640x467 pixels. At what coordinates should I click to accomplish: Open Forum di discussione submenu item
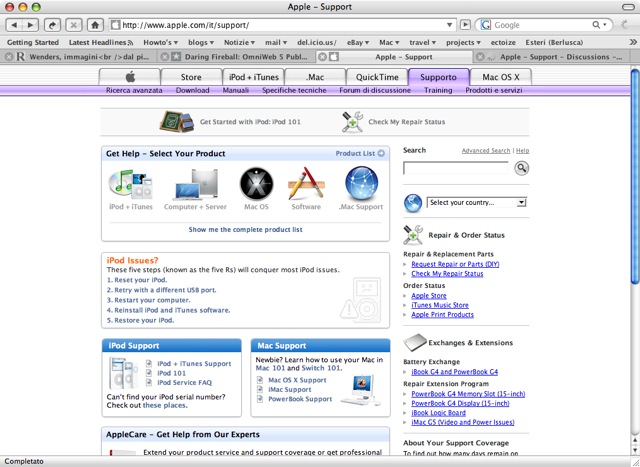point(375,90)
